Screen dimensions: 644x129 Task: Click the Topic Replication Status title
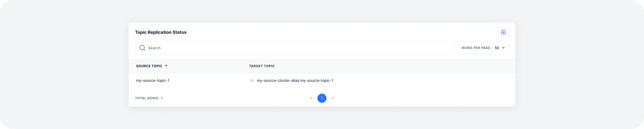click(x=161, y=32)
